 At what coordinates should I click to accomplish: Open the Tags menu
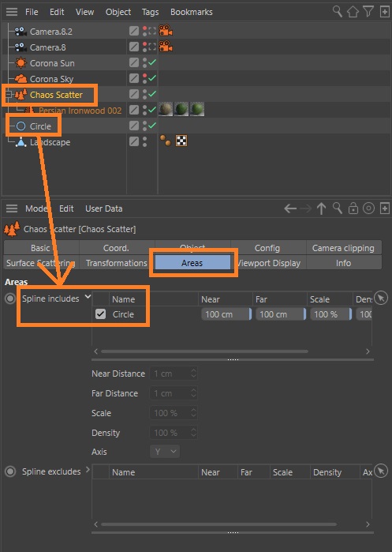click(x=150, y=12)
